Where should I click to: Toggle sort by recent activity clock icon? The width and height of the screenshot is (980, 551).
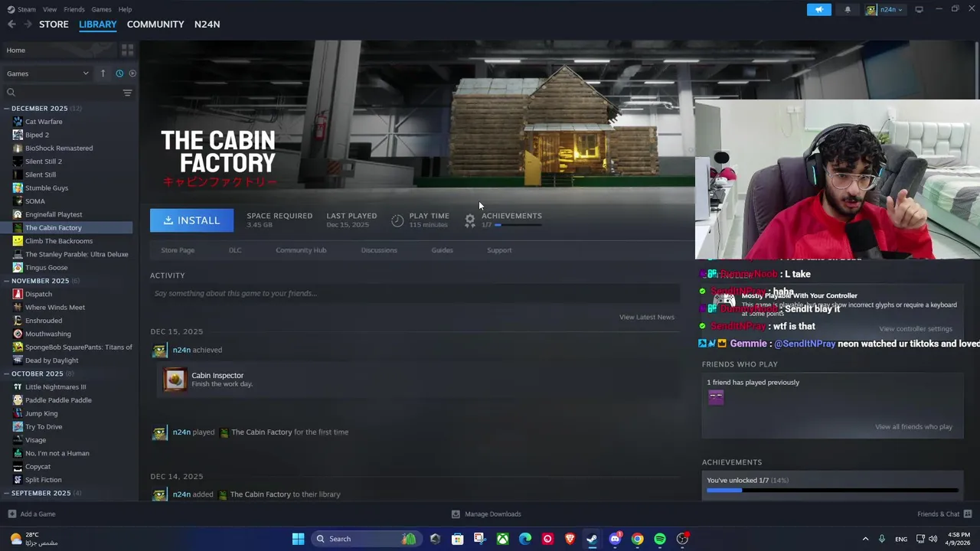(119, 73)
